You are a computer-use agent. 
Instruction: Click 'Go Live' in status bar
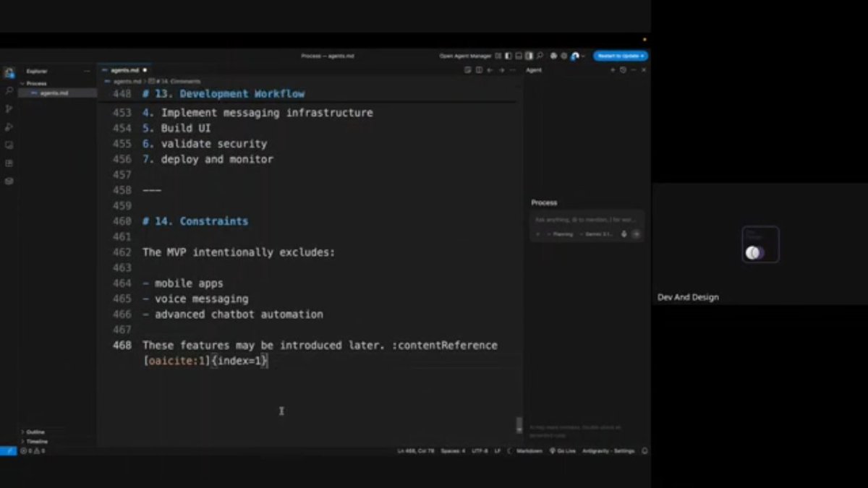563,450
